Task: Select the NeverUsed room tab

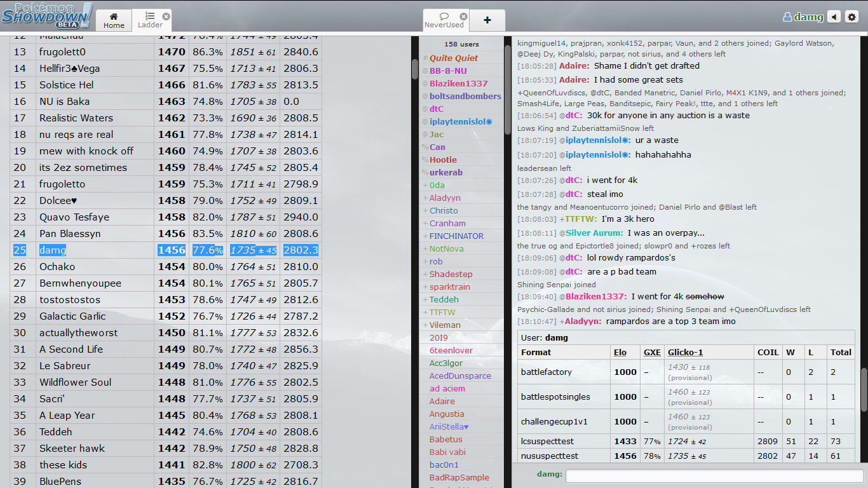Action: (444, 20)
